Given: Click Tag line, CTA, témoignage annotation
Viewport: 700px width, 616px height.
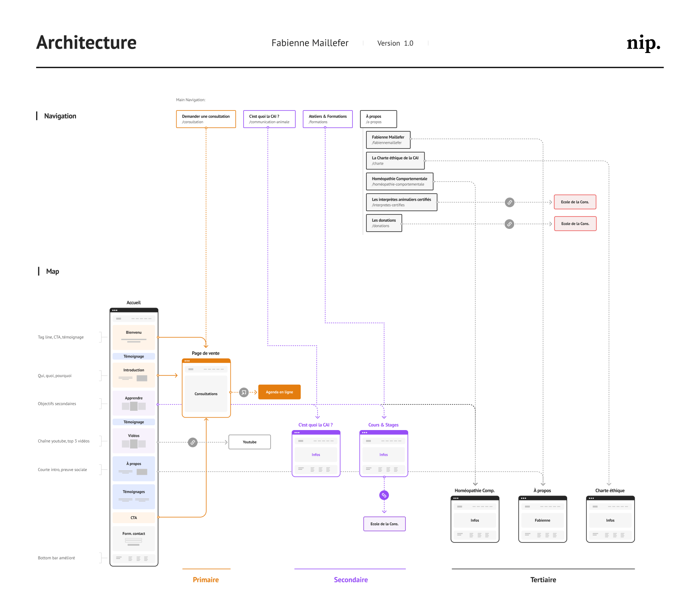Looking at the screenshot, I should coord(61,337).
